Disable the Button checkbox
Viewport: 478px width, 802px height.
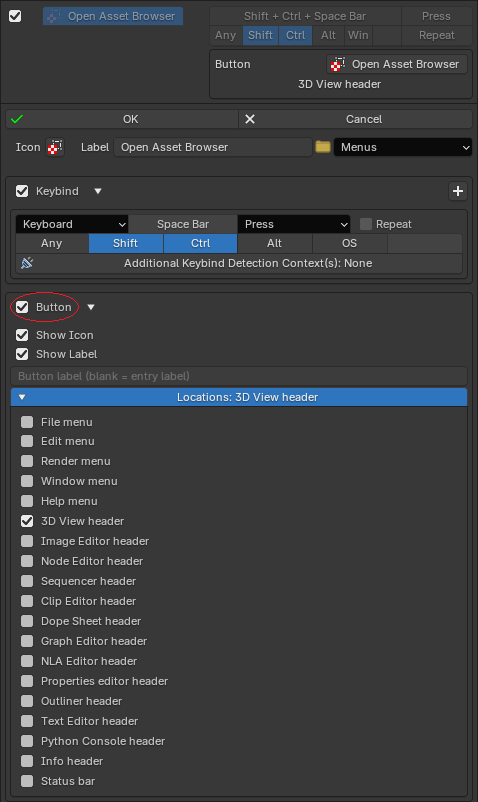click(x=22, y=307)
